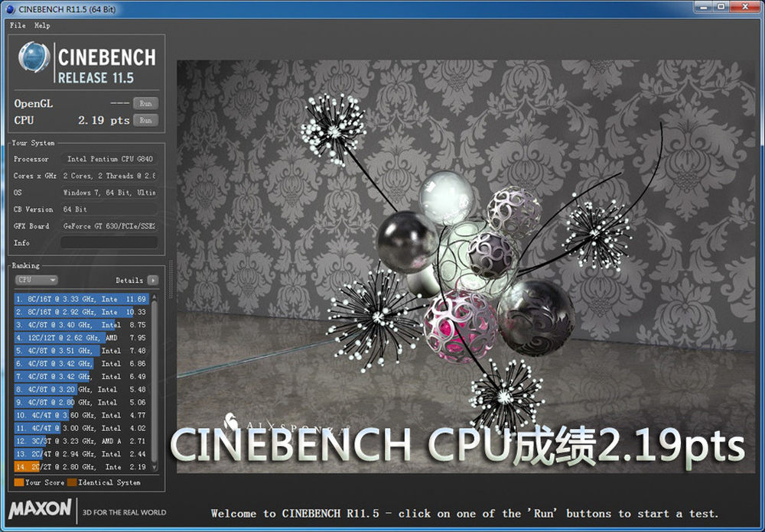This screenshot has height=532, width=765.
Task: Click the Identical System color swatch
Action: click(x=72, y=482)
